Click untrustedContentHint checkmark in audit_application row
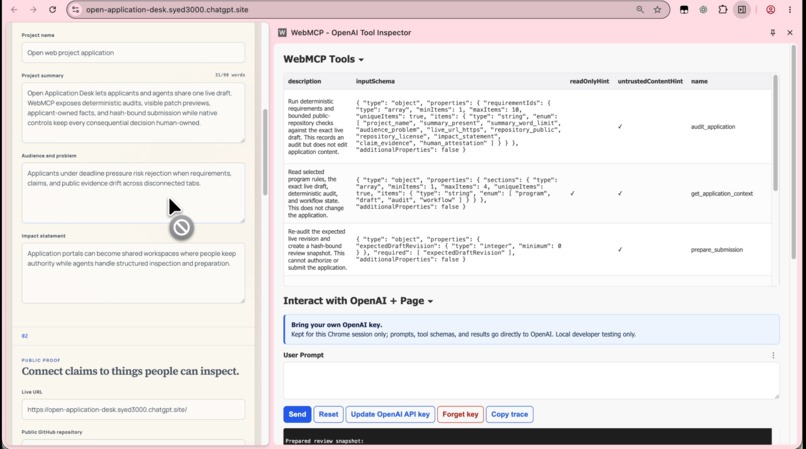Viewport: 806px width, 449px height. coord(620,127)
